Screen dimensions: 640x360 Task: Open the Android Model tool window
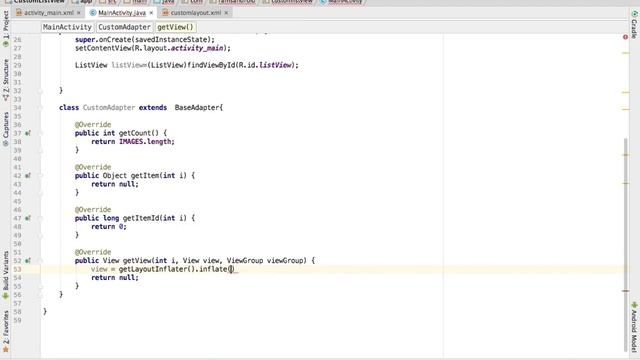[634, 327]
